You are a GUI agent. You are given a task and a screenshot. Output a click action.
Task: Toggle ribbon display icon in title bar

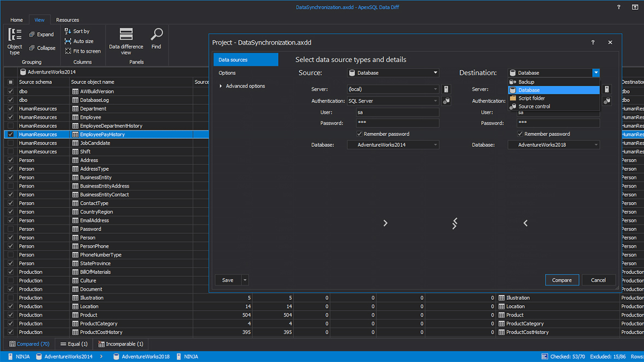tap(635, 7)
